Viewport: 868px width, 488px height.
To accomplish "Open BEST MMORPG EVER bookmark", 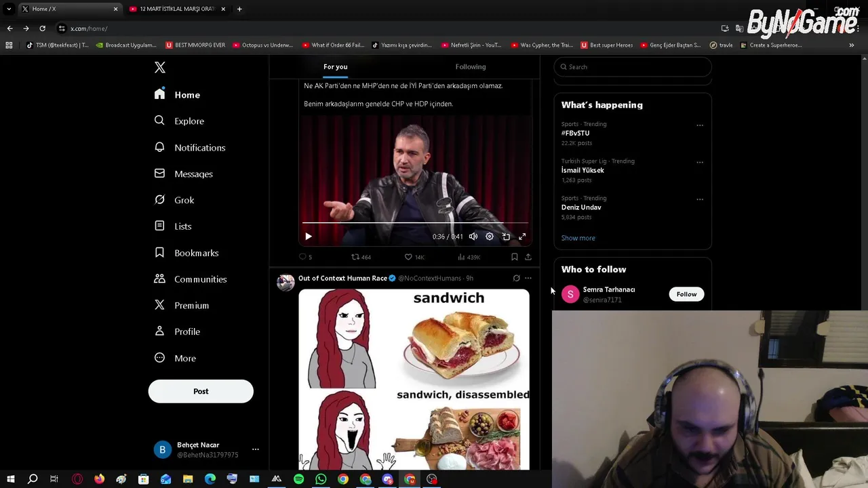I will [x=195, y=45].
